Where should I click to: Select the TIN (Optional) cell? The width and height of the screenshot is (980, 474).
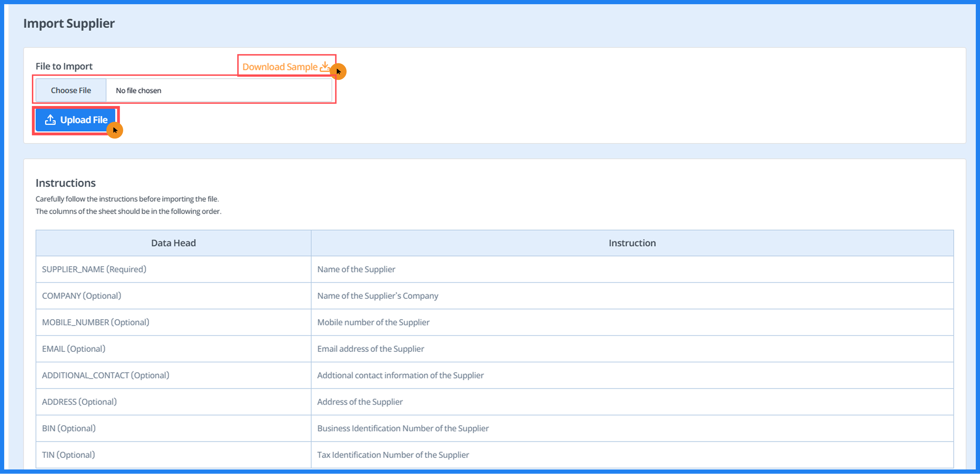(x=69, y=455)
